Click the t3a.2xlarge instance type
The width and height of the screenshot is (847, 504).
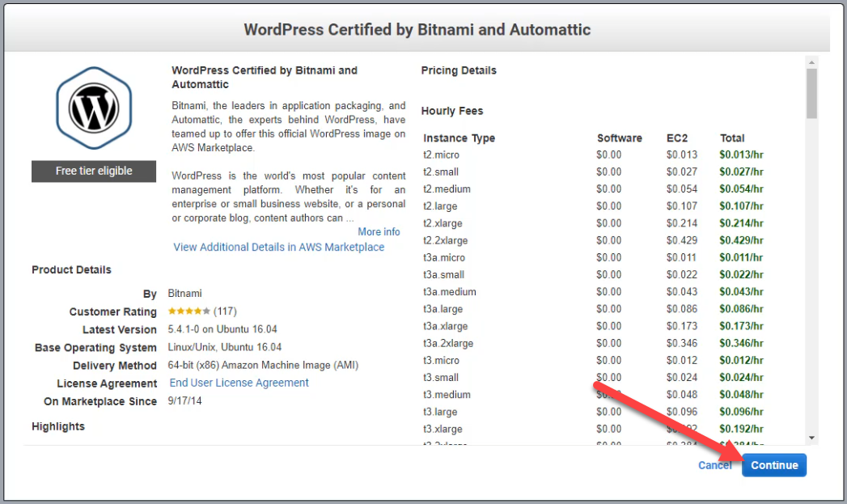point(448,343)
